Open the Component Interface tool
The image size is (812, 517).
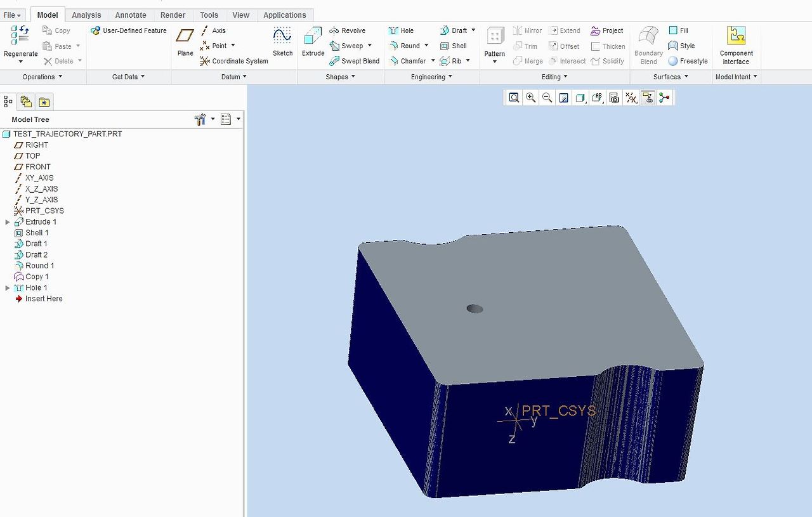(736, 44)
